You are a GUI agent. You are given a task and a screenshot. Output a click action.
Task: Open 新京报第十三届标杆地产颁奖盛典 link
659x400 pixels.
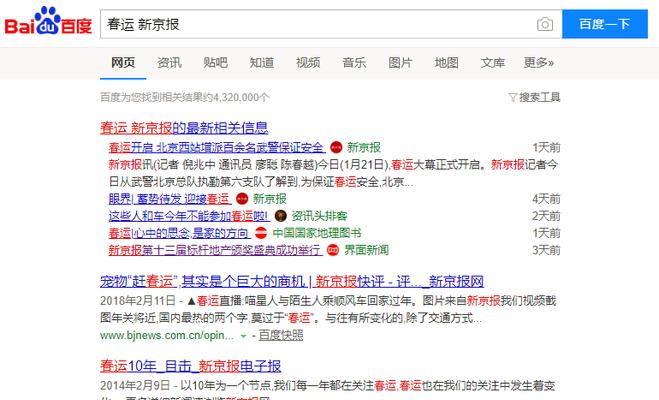pos(216,250)
